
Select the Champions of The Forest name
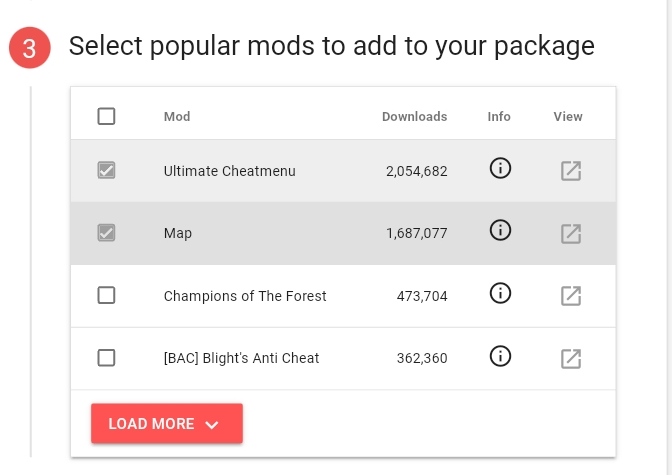[x=245, y=296]
